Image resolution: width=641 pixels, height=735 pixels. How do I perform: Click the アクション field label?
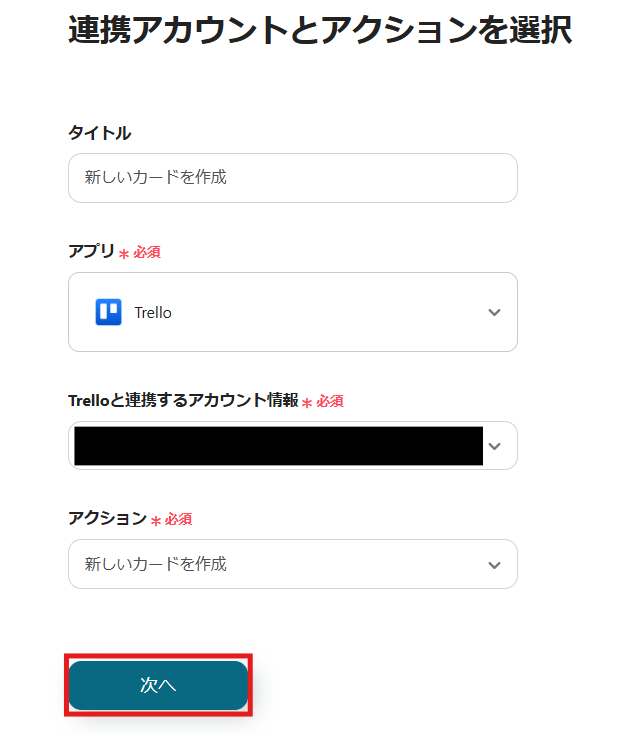point(107,518)
